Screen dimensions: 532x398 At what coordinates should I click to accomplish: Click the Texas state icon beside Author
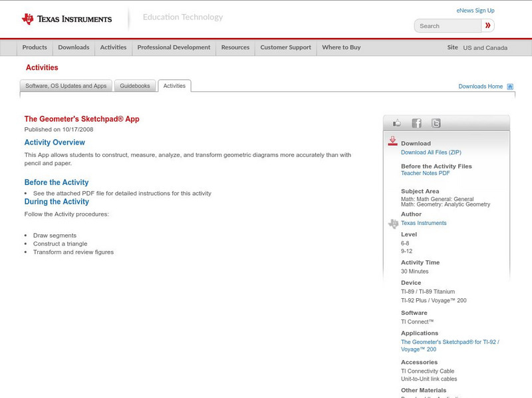pos(393,224)
